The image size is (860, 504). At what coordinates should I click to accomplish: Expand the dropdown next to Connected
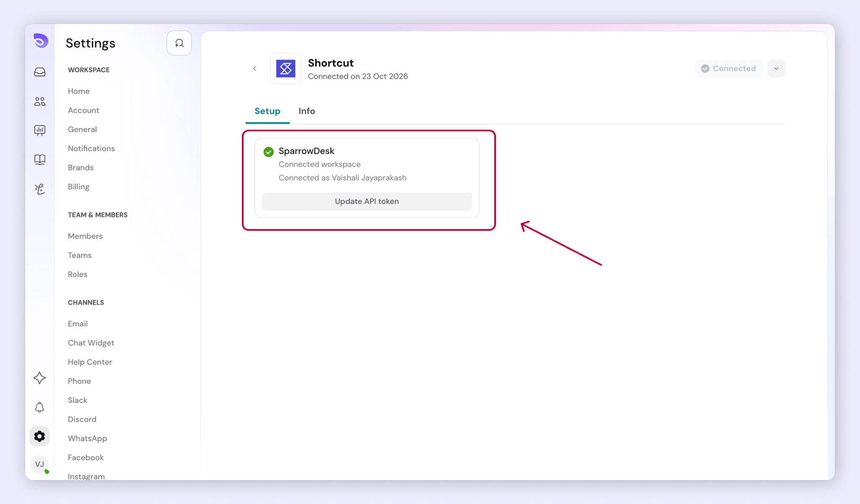[x=776, y=68]
